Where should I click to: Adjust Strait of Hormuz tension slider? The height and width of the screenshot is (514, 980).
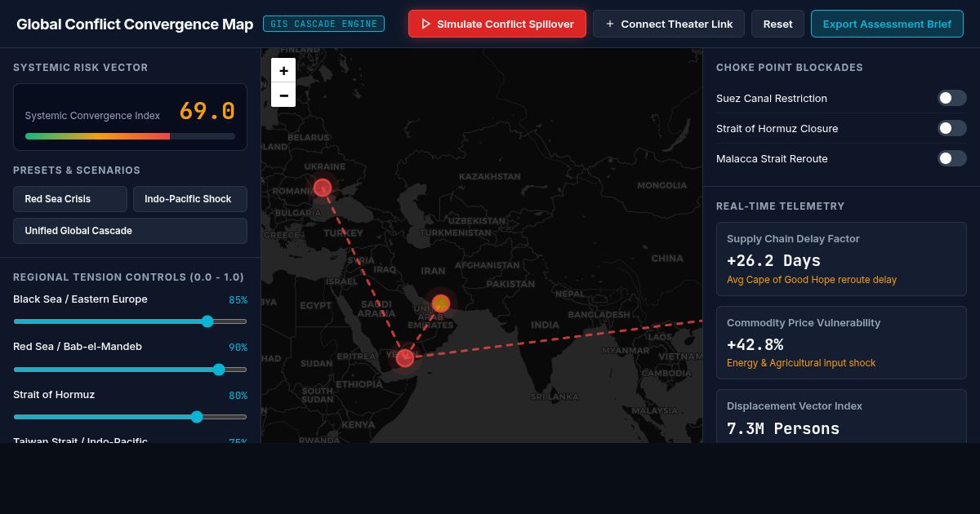[130, 417]
